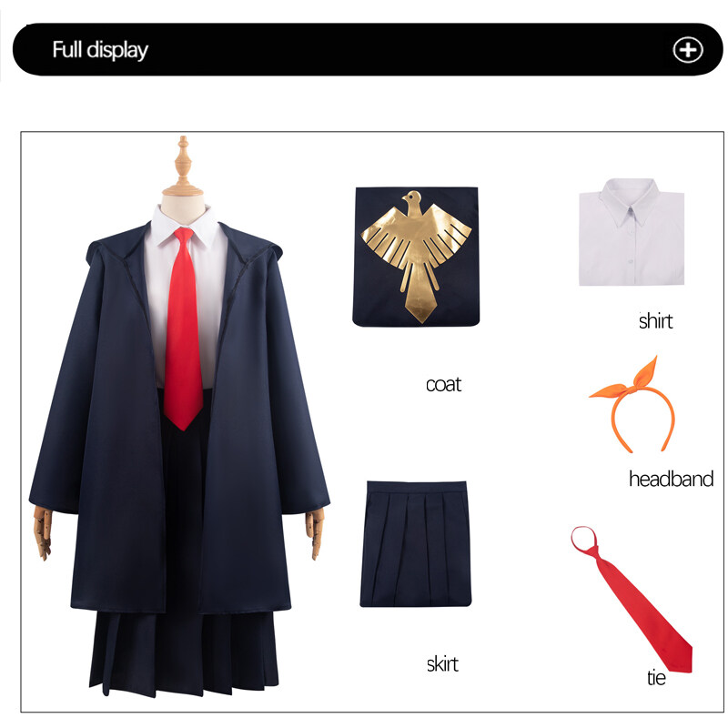This screenshot has width=728, height=728.
Task: Select the orange bow headband image
Action: pos(632,405)
